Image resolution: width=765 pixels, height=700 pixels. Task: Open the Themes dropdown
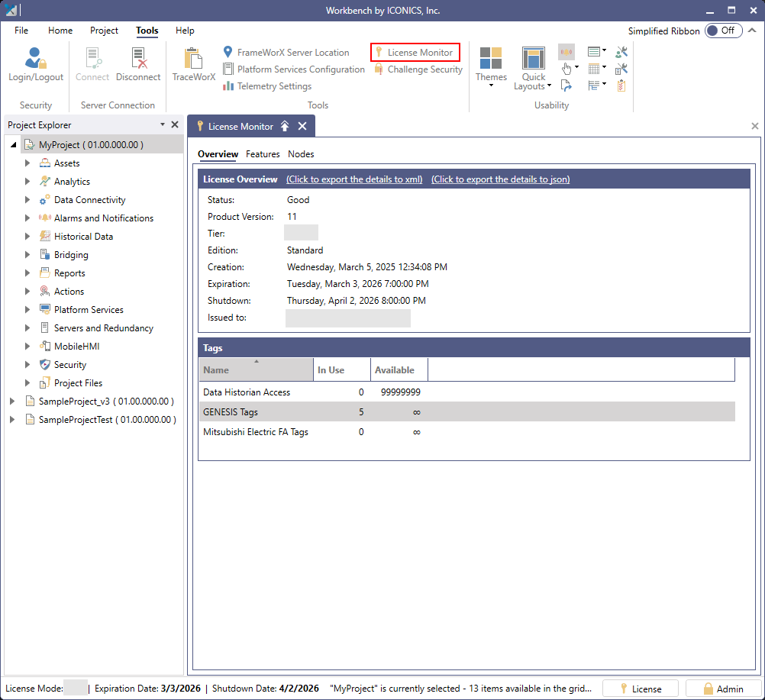[x=491, y=64]
